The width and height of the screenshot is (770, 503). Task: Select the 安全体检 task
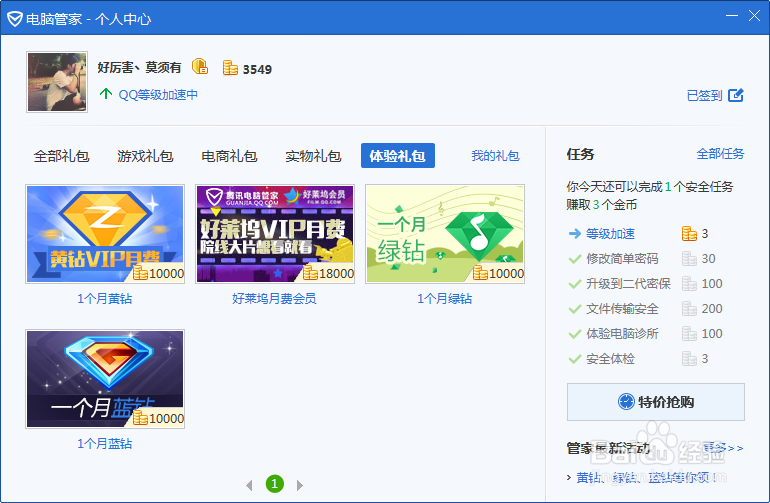(610, 359)
